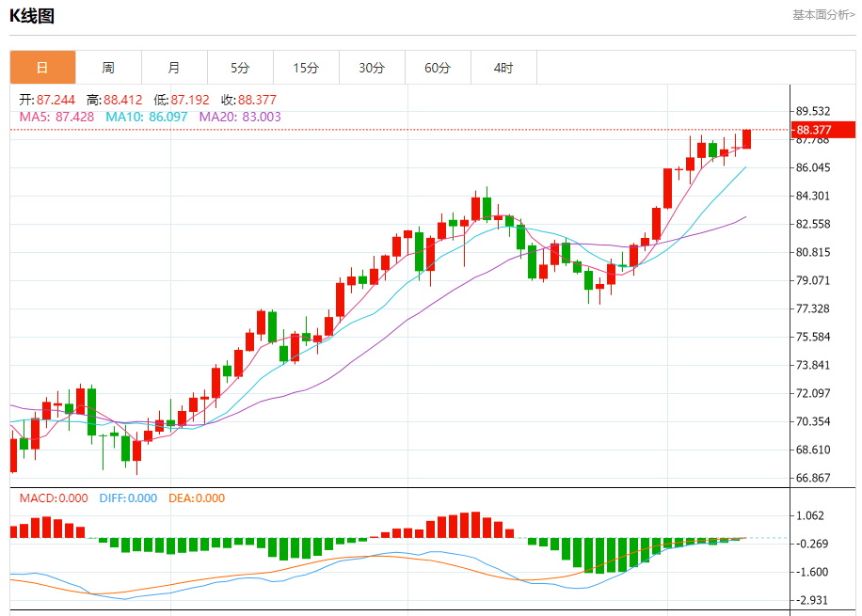This screenshot has height=616, width=862.
Task: Click the DIFF:0.000 label
Action: tap(128, 498)
